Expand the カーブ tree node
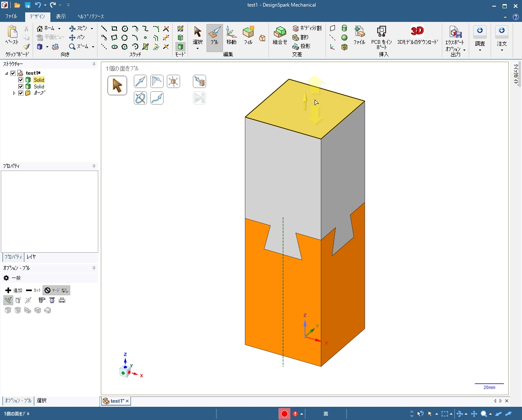Image resolution: width=522 pixels, height=420 pixels. (14, 93)
